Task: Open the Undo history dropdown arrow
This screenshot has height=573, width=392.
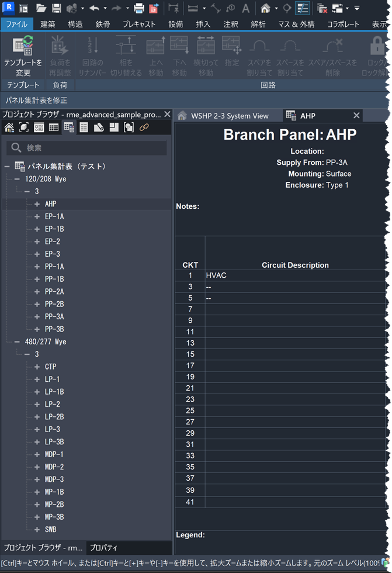Action: tap(105, 8)
